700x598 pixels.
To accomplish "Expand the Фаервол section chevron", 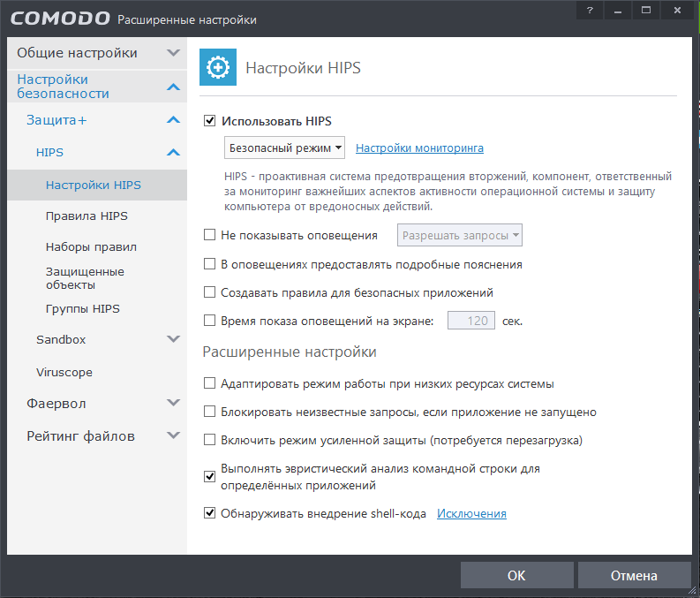I will pos(173,403).
